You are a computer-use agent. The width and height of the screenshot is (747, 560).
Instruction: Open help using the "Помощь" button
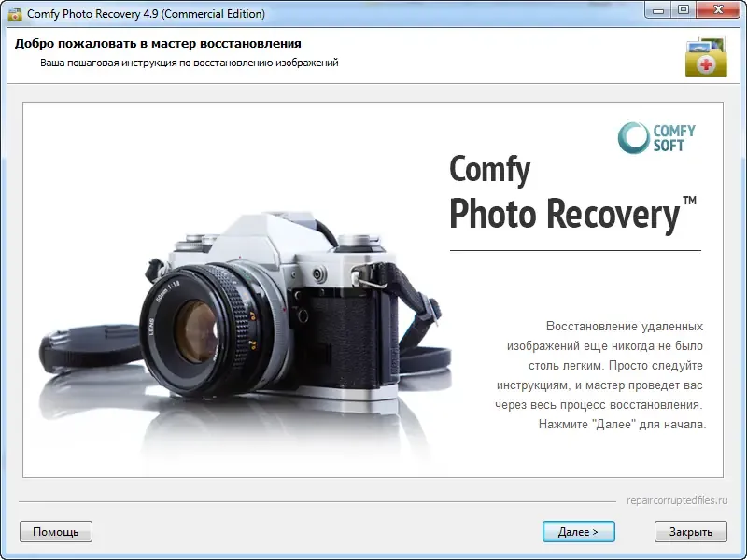(55, 531)
